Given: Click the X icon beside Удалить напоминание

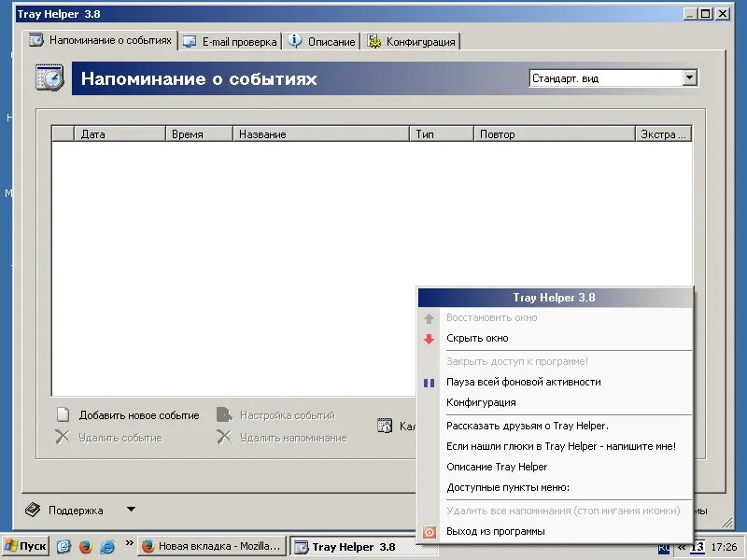Looking at the screenshot, I should (x=223, y=437).
